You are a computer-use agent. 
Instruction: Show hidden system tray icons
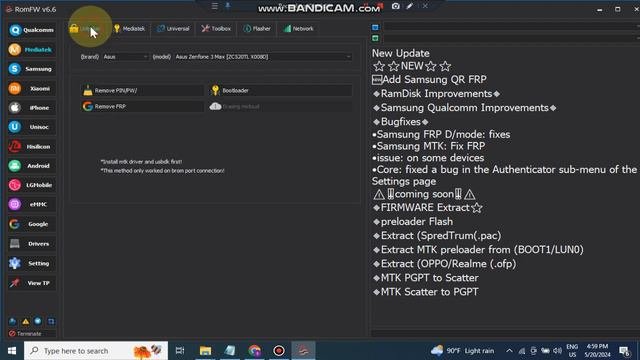pos(509,351)
